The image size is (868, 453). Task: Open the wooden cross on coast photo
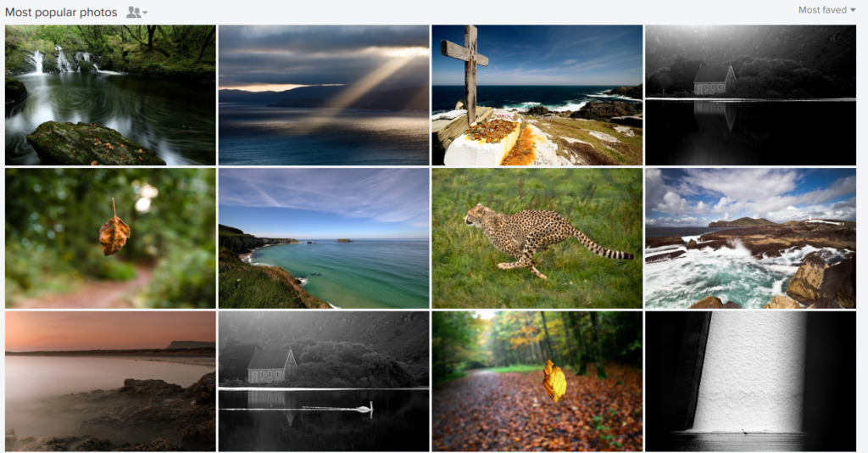(537, 95)
